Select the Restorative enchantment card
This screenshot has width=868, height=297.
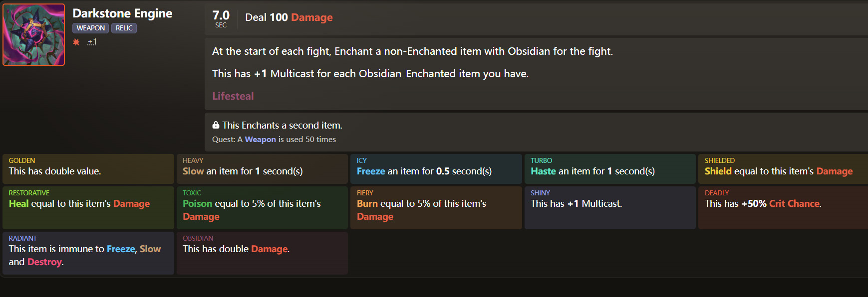88,207
